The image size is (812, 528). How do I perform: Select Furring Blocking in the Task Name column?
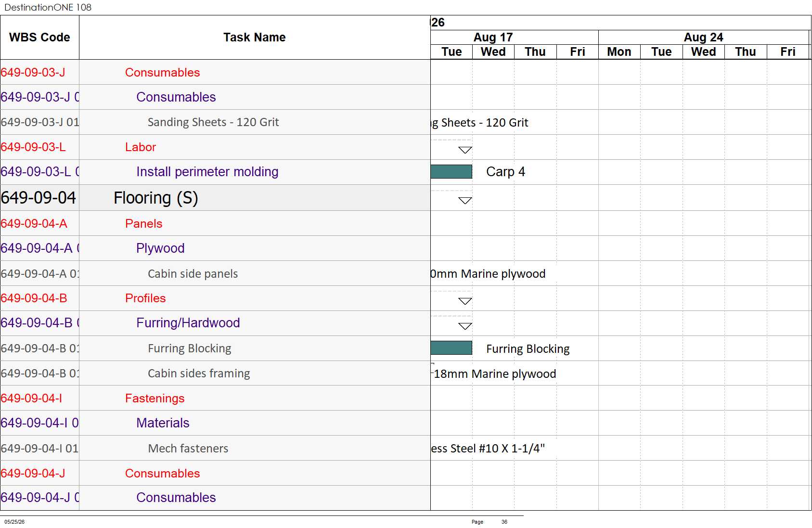point(190,348)
